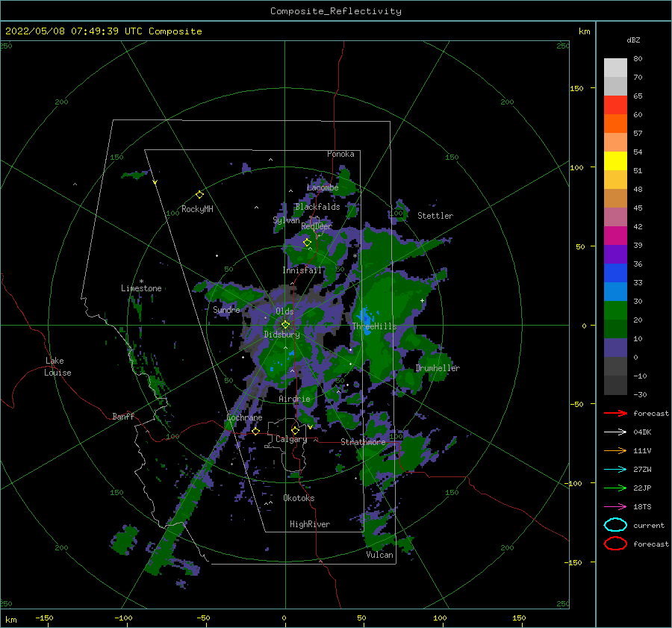Click the blue 36-33 dBZ swatch
The height and width of the screenshot is (628, 672).
pyautogui.click(x=615, y=273)
